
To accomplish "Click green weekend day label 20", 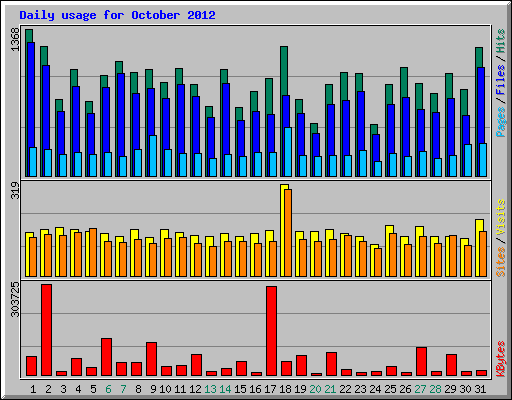I will point(315,389).
